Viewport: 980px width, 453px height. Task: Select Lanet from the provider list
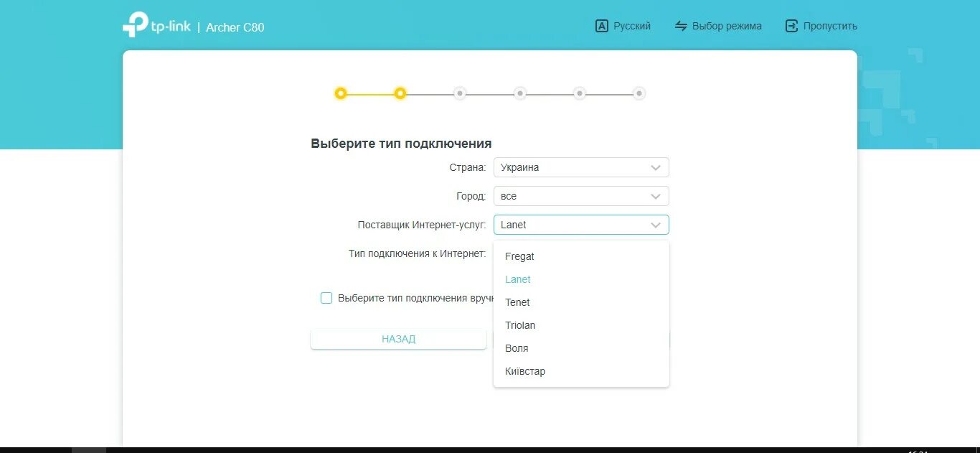tap(581, 279)
